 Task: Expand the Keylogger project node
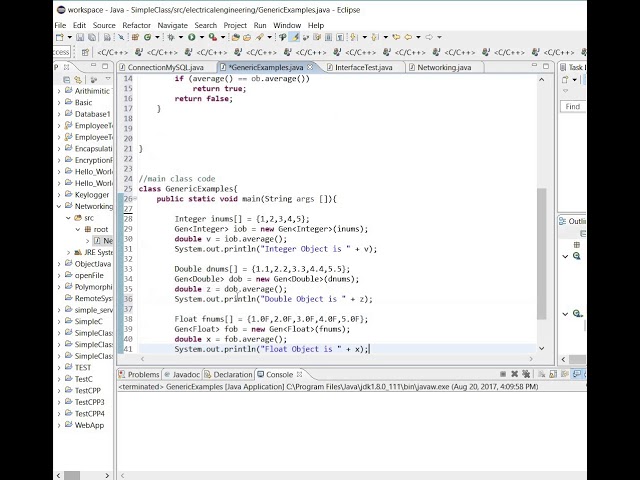[x=59, y=195]
